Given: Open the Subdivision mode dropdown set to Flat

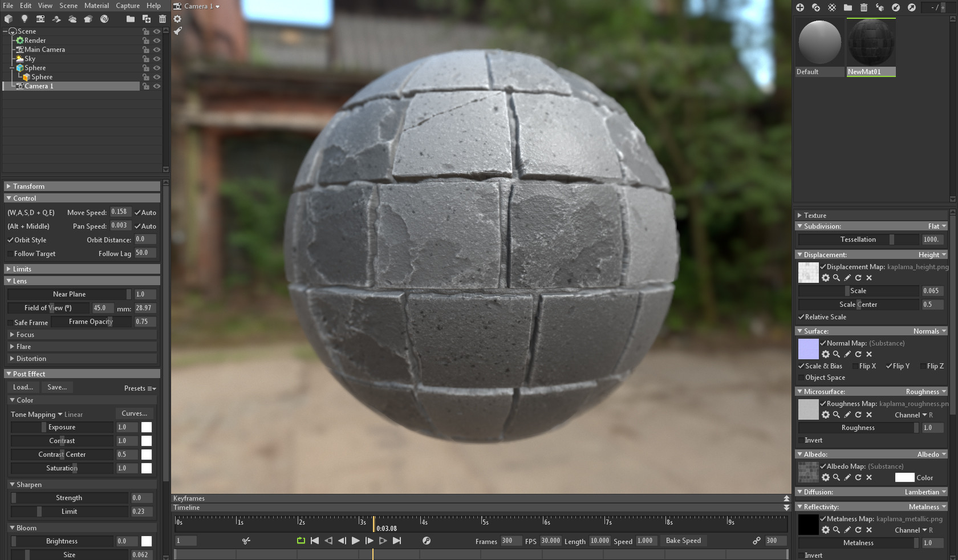Looking at the screenshot, I should tap(935, 226).
